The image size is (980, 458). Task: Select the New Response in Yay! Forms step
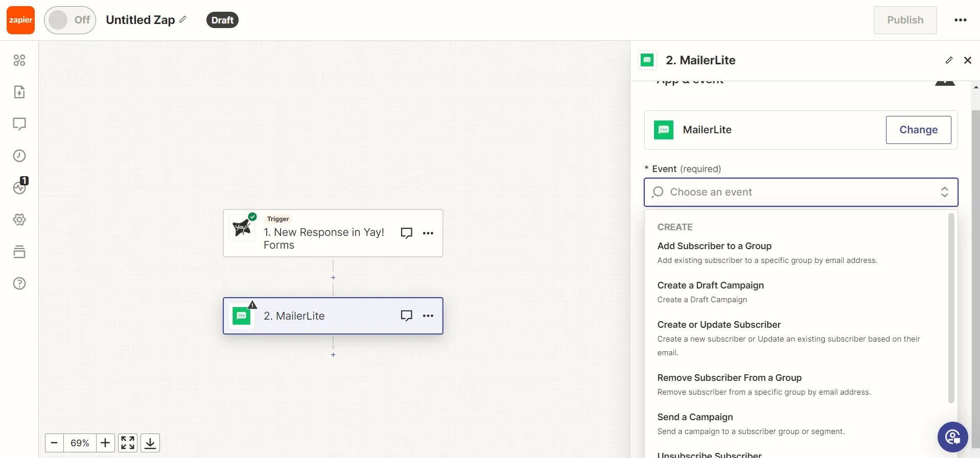coord(333,233)
